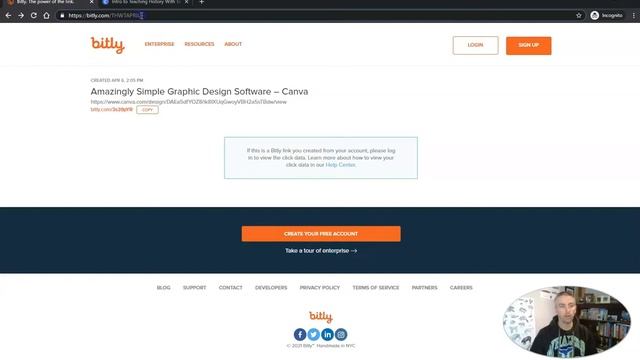Go back with browser back arrow
640x360 pixels.
pyautogui.click(x=9, y=16)
